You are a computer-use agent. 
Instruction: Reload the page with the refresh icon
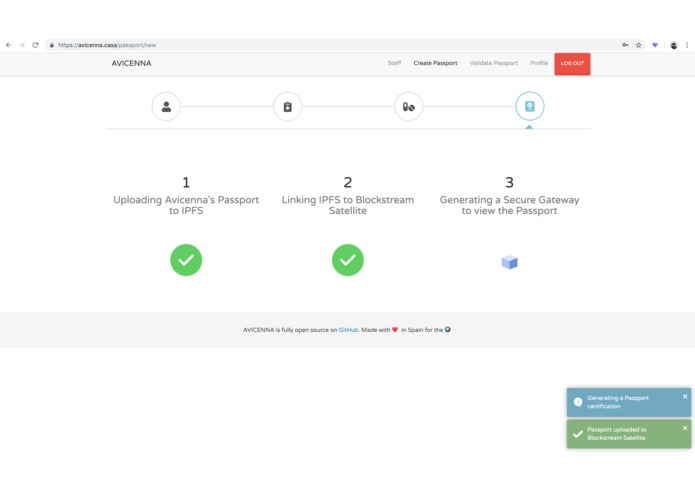(35, 45)
